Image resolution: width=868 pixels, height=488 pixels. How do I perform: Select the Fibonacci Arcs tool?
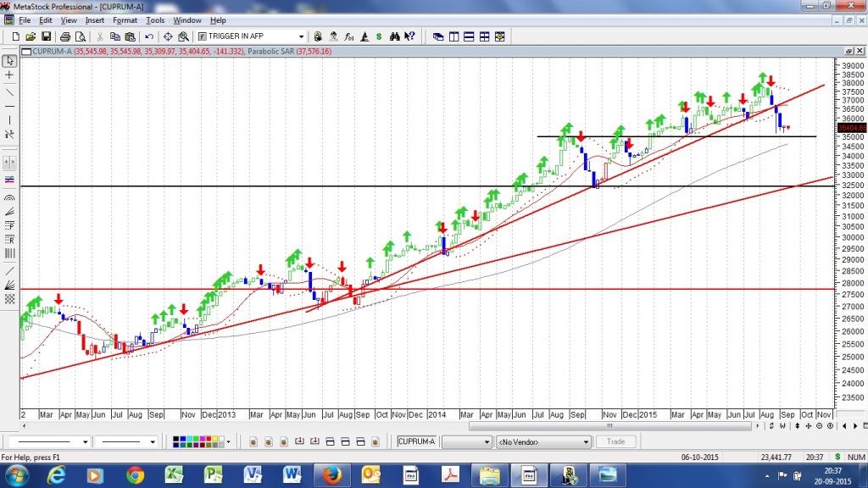9,197
